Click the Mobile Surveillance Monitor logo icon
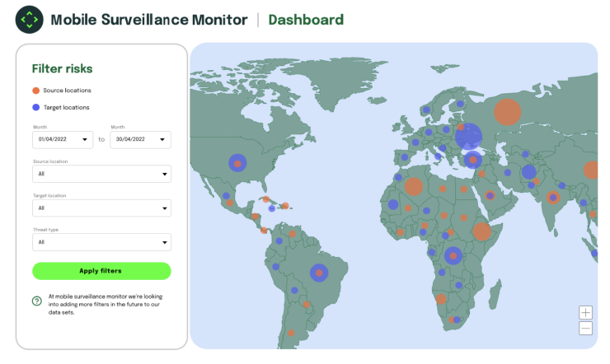 coord(29,20)
